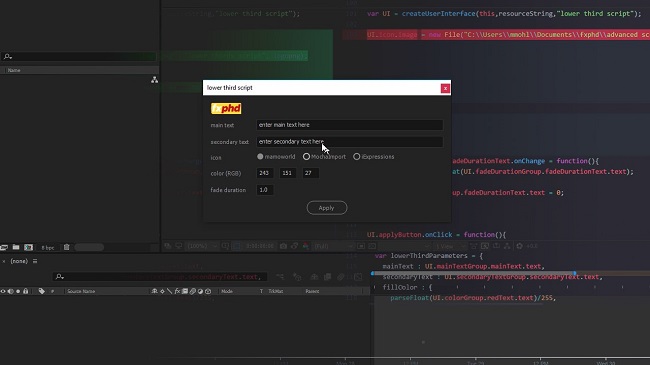Image resolution: width=650 pixels, height=365 pixels.
Task: Select the iExpressions icon radio button
Action: (357, 157)
